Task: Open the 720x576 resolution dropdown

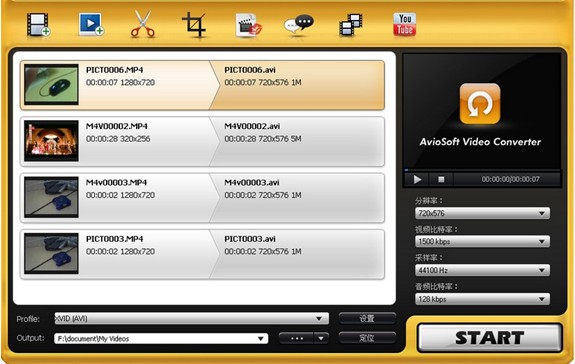Action: 482,213
